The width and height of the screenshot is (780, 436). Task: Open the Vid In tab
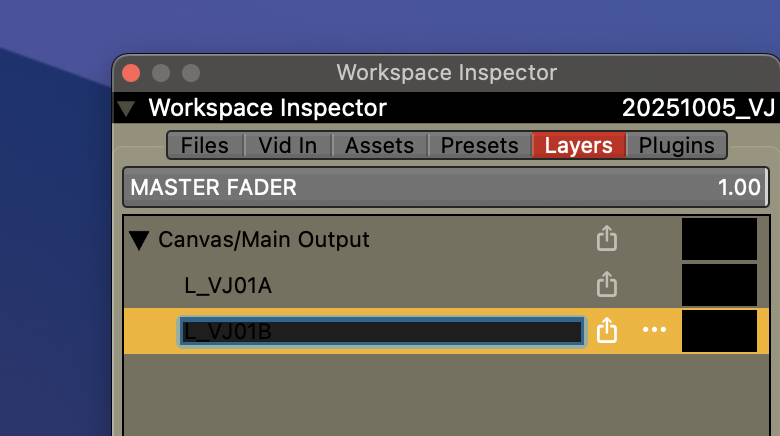pos(287,145)
